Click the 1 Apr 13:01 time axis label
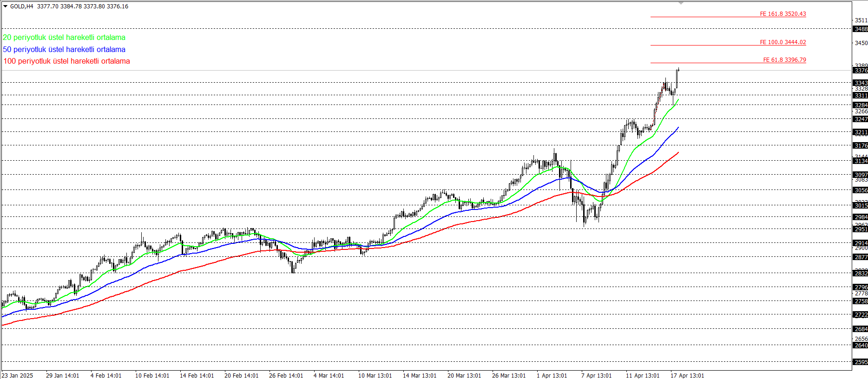This screenshot has height=379, width=868. coord(552,376)
